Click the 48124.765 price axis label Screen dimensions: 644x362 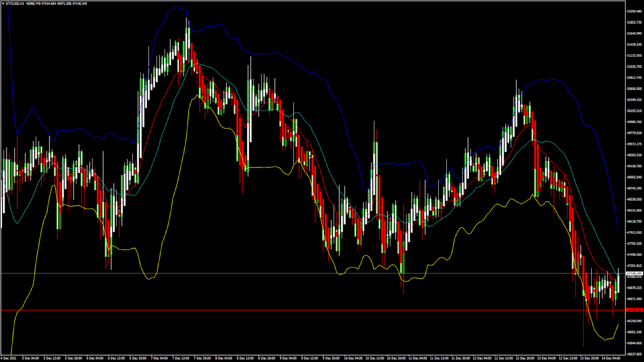click(634, 221)
